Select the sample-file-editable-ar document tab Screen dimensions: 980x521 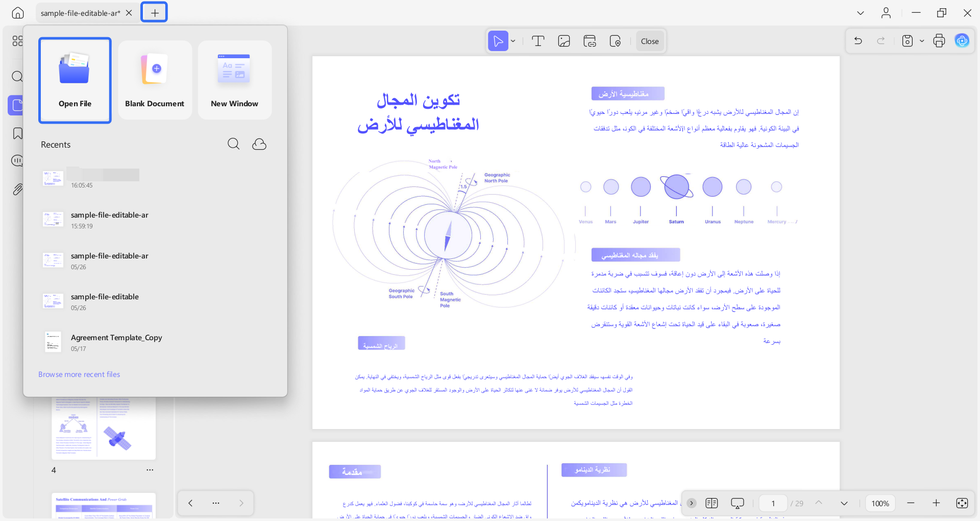(81, 13)
